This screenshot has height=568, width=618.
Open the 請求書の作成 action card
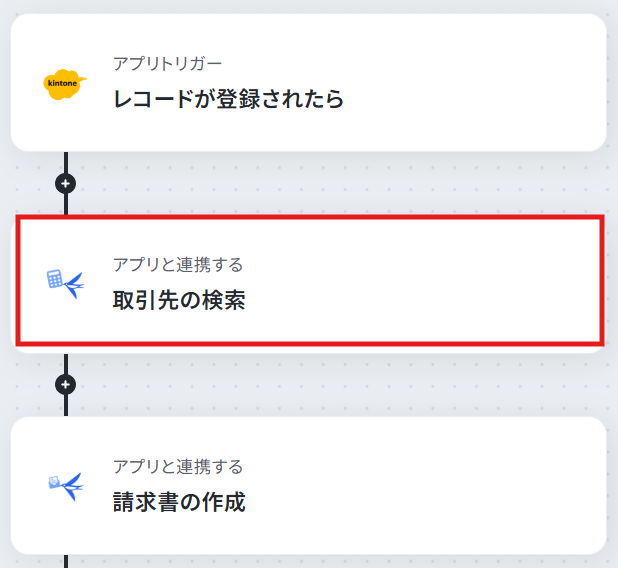tap(309, 486)
